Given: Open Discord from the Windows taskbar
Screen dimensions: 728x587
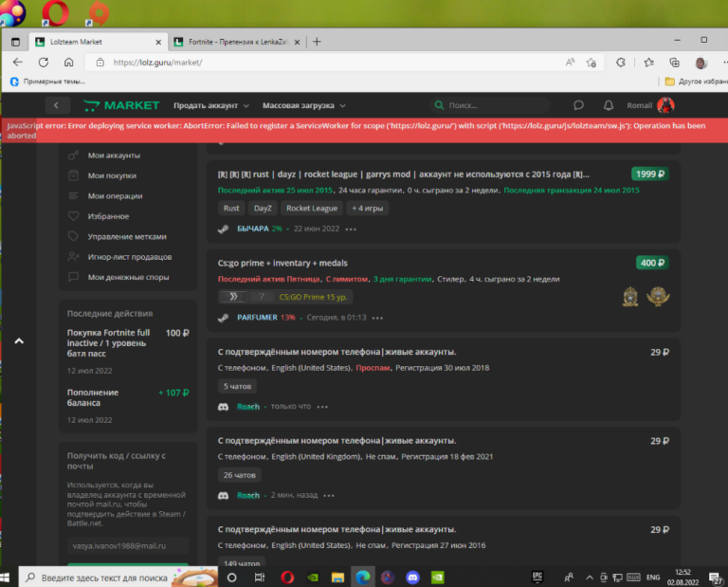Looking at the screenshot, I should (x=412, y=576).
